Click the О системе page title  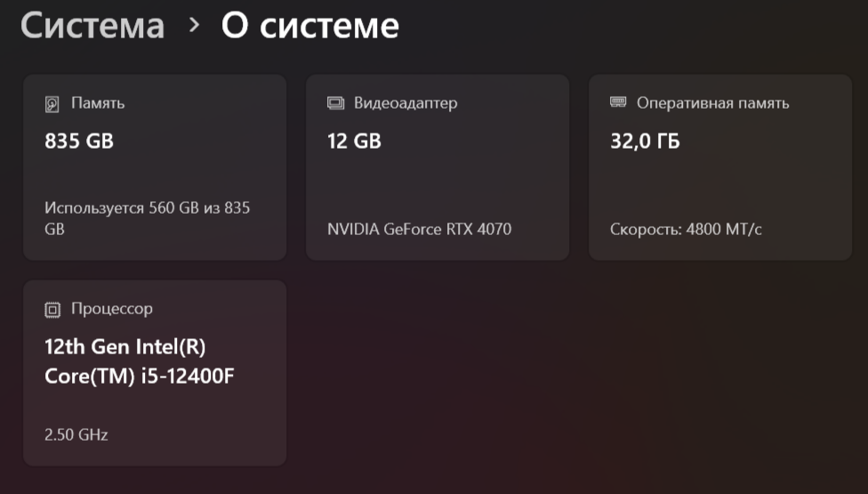point(309,26)
